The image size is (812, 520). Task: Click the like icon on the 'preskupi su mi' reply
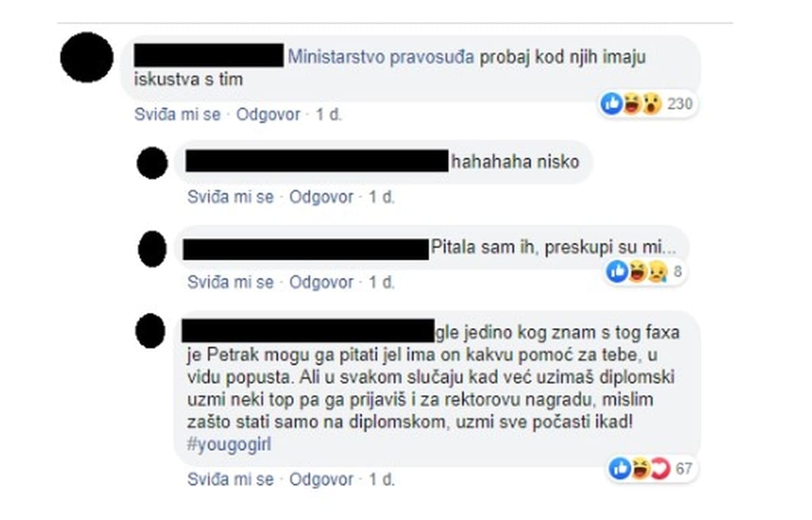pyautogui.click(x=617, y=272)
